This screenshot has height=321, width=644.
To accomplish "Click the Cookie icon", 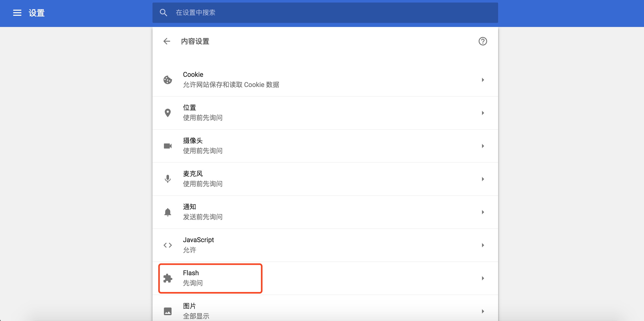I will click(x=168, y=80).
